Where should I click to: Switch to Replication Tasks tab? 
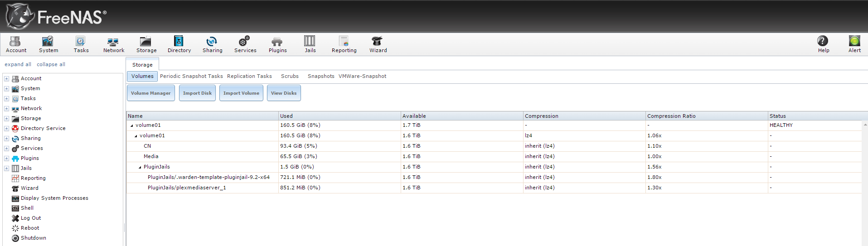point(249,76)
